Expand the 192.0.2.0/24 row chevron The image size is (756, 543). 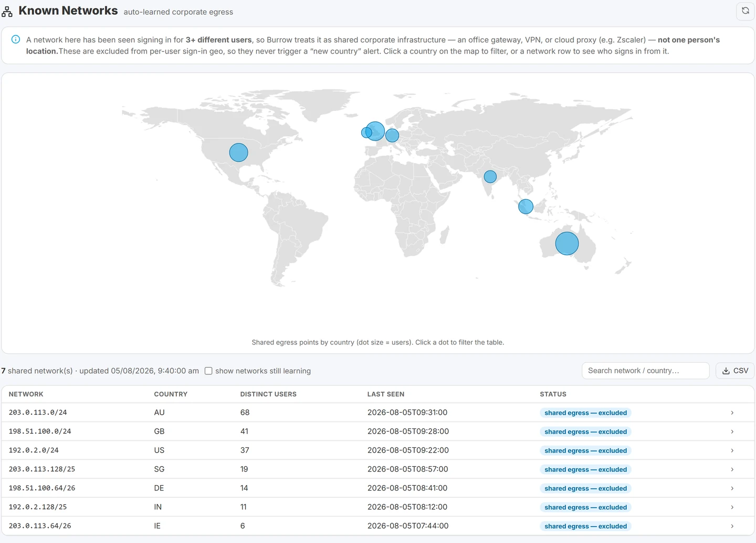click(732, 451)
